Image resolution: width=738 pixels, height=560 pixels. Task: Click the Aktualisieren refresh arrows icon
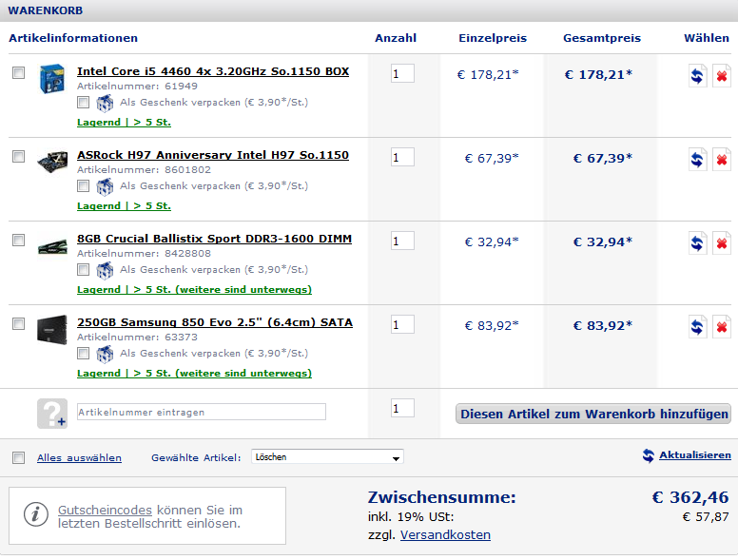[648, 455]
